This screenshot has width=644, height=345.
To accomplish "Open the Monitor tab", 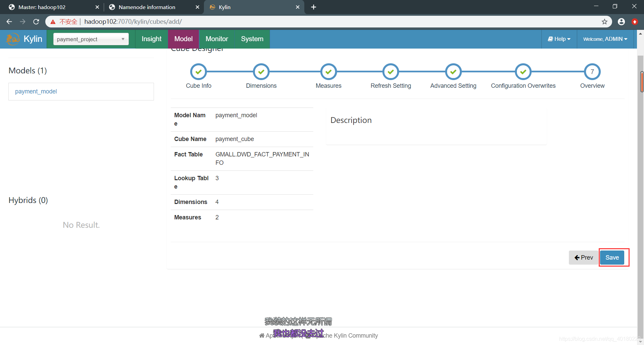I will 217,39.
